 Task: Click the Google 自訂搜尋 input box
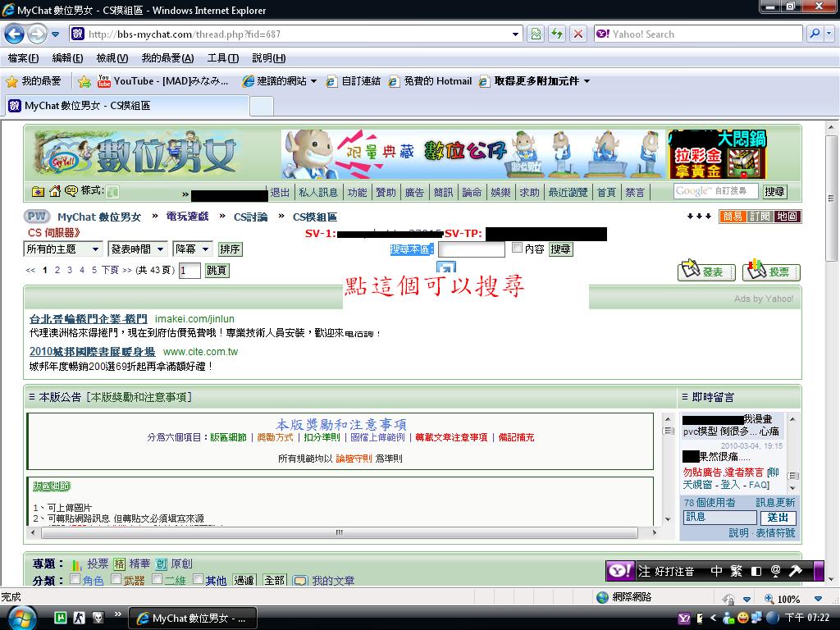click(x=715, y=191)
